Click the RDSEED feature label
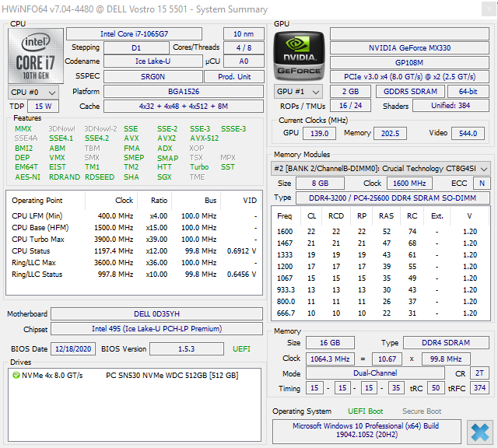This screenshot has width=498, height=448. pos(100,177)
